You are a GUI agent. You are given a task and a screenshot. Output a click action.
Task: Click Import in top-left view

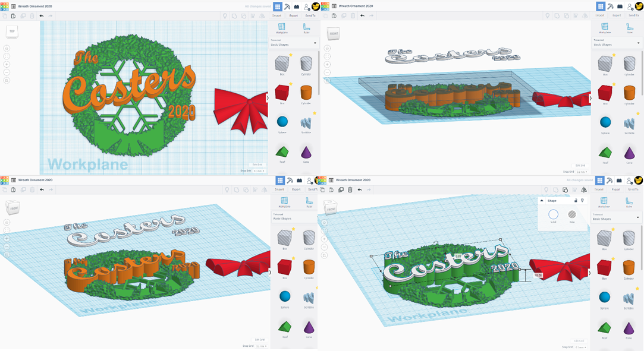coord(277,15)
